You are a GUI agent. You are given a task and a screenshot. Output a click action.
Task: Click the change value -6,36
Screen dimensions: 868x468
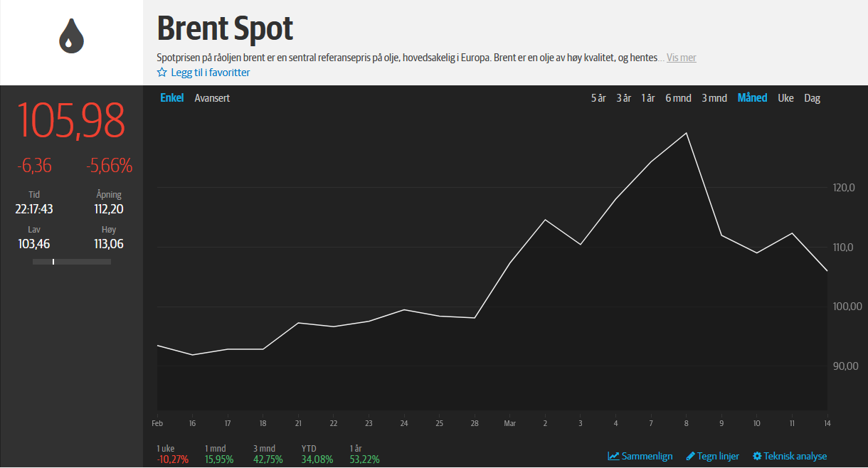pos(35,166)
